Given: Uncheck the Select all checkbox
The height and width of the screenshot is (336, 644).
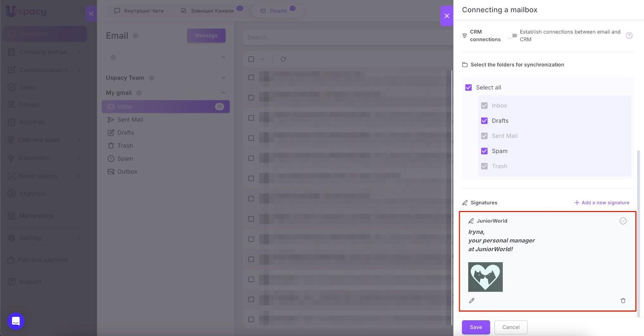Looking at the screenshot, I should 469,87.
